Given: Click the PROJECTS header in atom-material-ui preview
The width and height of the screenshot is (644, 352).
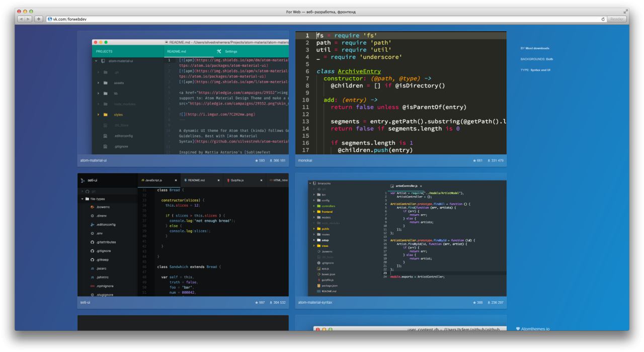Looking at the screenshot, I should tap(104, 51).
